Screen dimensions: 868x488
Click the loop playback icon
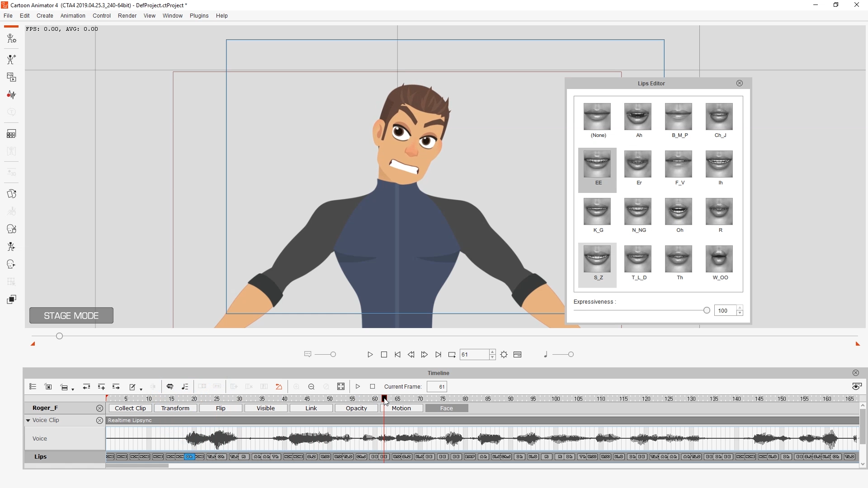(452, 355)
